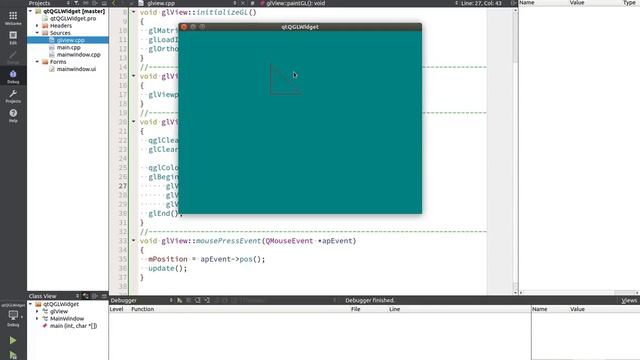This screenshot has width=640, height=360.
Task: Open the Projects mode wrench icon
Action: (13, 96)
